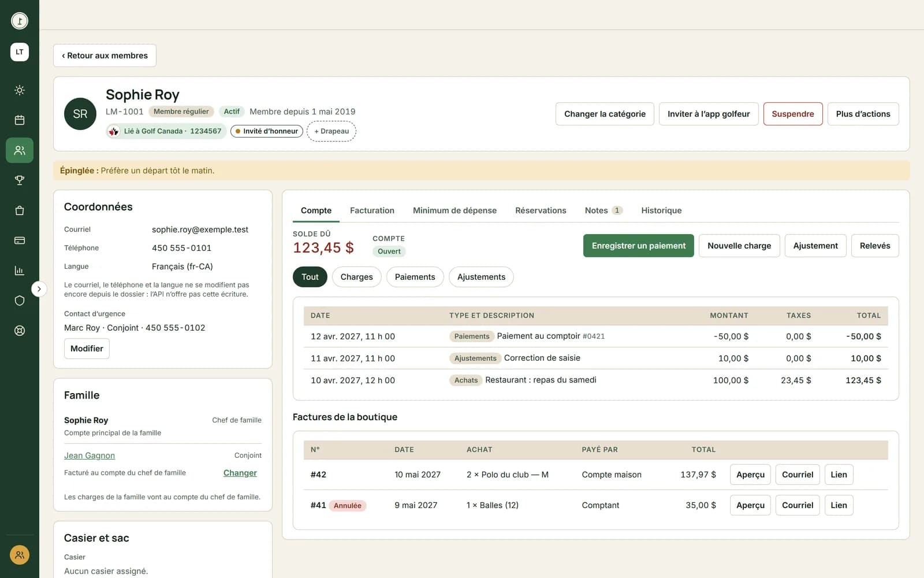Select the members people icon in sidebar
The image size is (924, 578).
pyautogui.click(x=20, y=150)
